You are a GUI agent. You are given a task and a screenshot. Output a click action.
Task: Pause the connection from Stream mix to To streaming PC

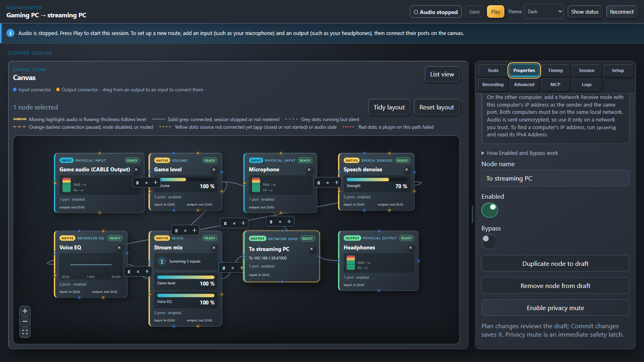[x=224, y=268]
